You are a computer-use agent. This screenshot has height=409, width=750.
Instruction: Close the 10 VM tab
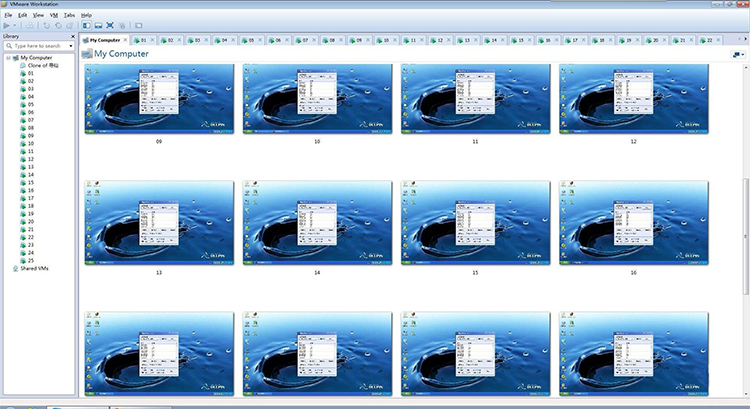395,40
